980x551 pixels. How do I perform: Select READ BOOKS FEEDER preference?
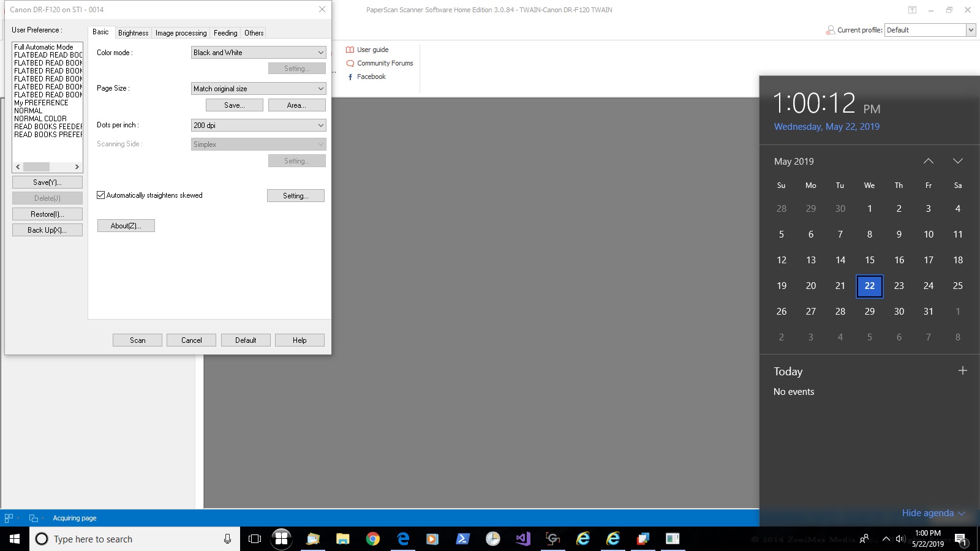(48, 127)
